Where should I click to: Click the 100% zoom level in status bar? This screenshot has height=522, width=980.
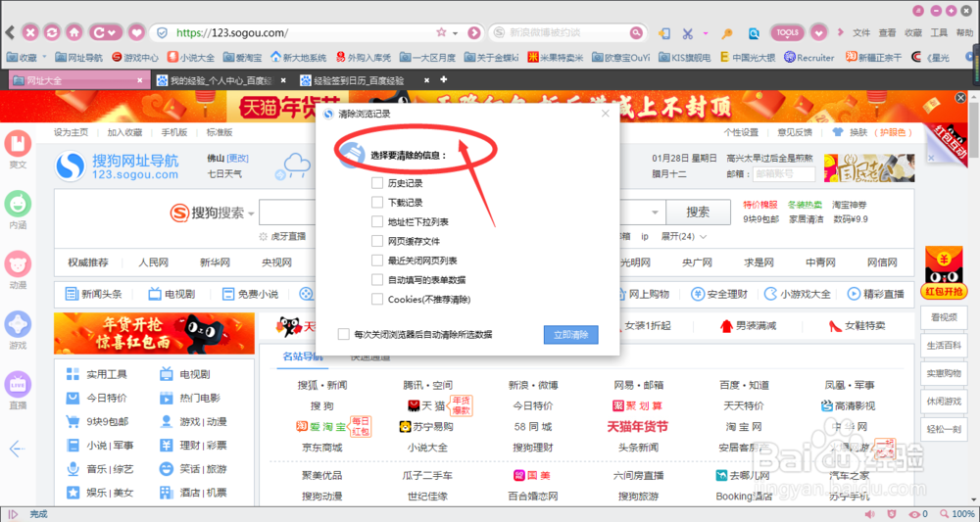(x=963, y=514)
